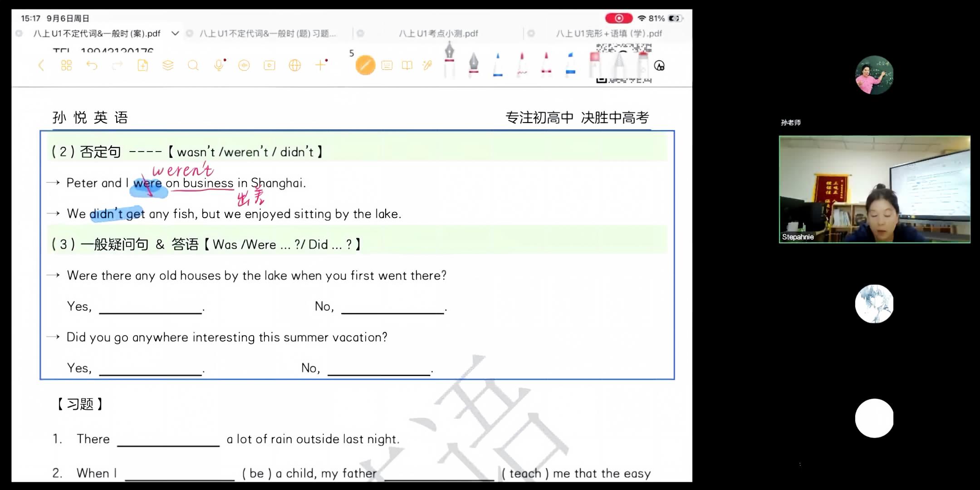Undo the last pen stroke
Screen dimensions: 980x490
tap(92, 66)
